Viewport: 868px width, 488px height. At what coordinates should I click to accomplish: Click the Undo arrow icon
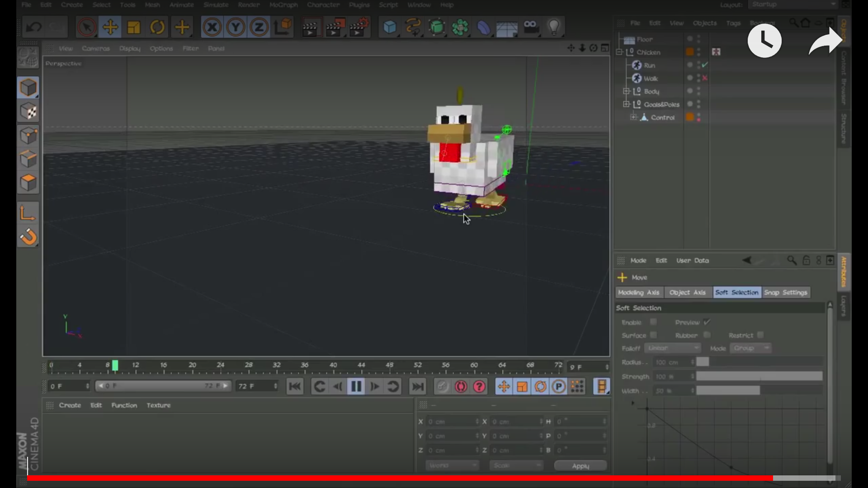[34, 28]
